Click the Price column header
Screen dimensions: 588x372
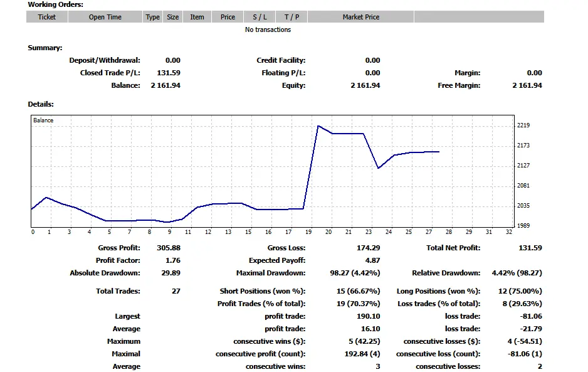click(228, 17)
